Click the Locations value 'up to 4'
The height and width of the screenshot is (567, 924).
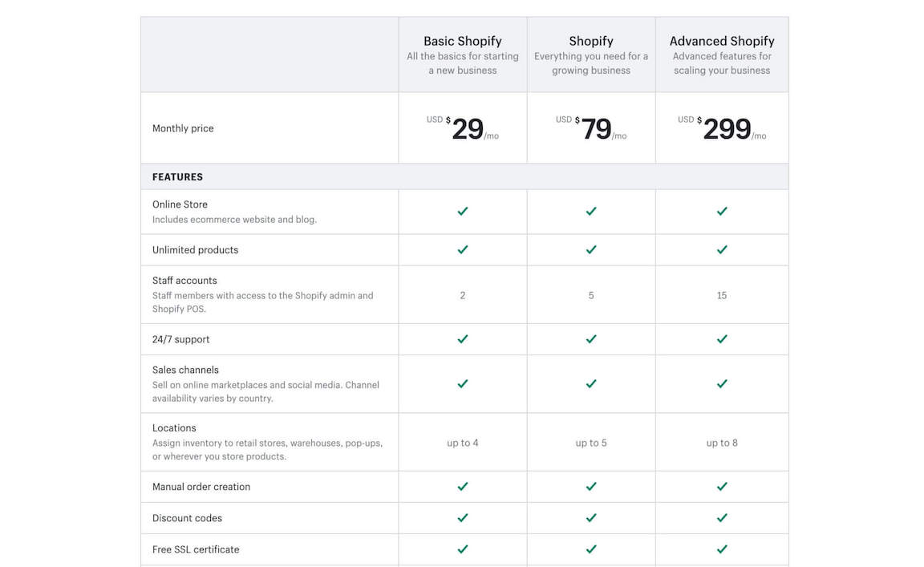pyautogui.click(x=463, y=443)
